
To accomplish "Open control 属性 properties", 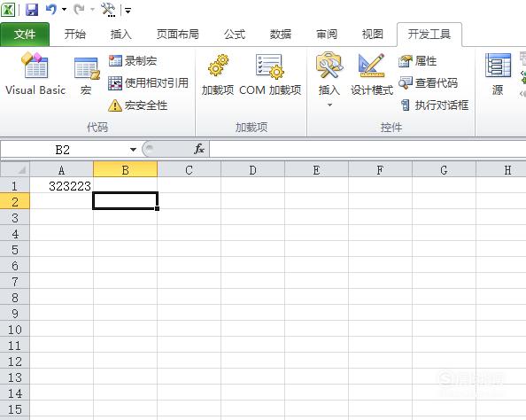I will tap(418, 61).
